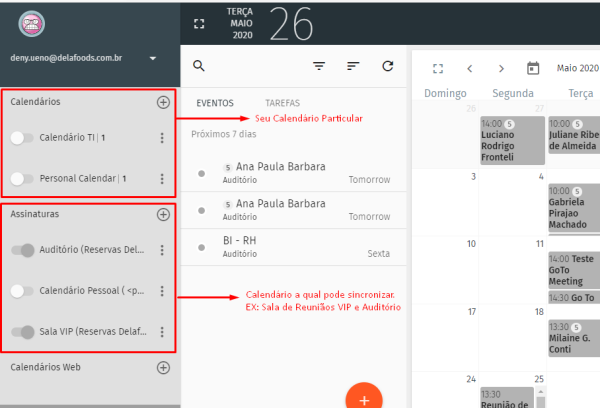
Task: Add a new subscription under Assinaturas
Action: 163,214
